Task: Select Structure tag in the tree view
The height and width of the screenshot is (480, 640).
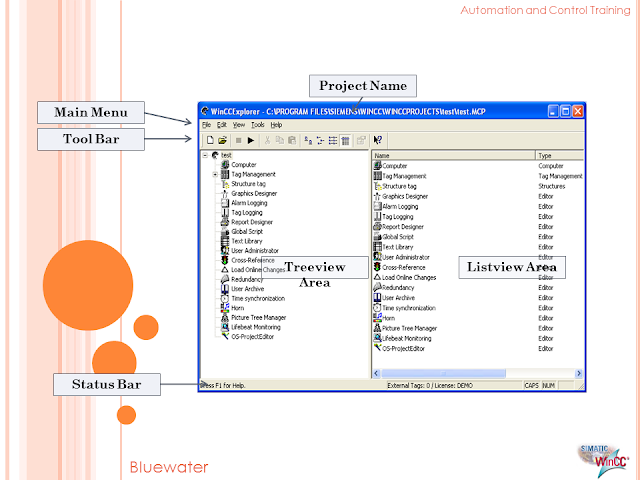Action: coord(249,184)
